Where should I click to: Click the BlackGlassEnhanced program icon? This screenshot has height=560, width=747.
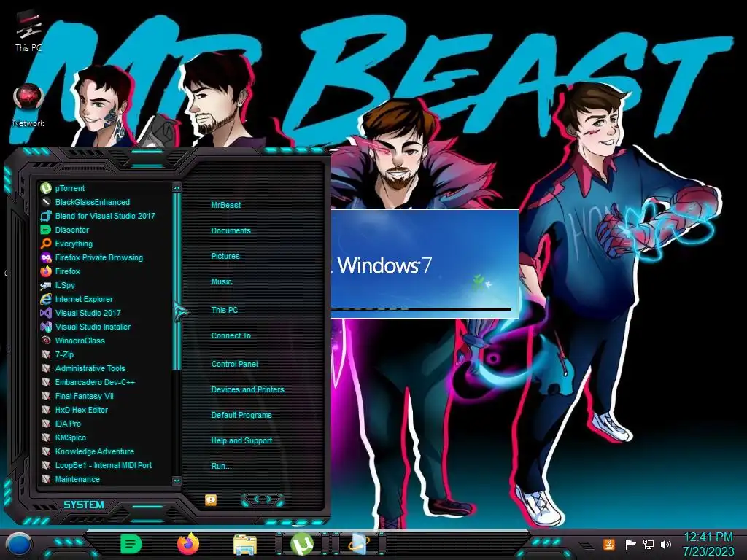[x=46, y=202]
